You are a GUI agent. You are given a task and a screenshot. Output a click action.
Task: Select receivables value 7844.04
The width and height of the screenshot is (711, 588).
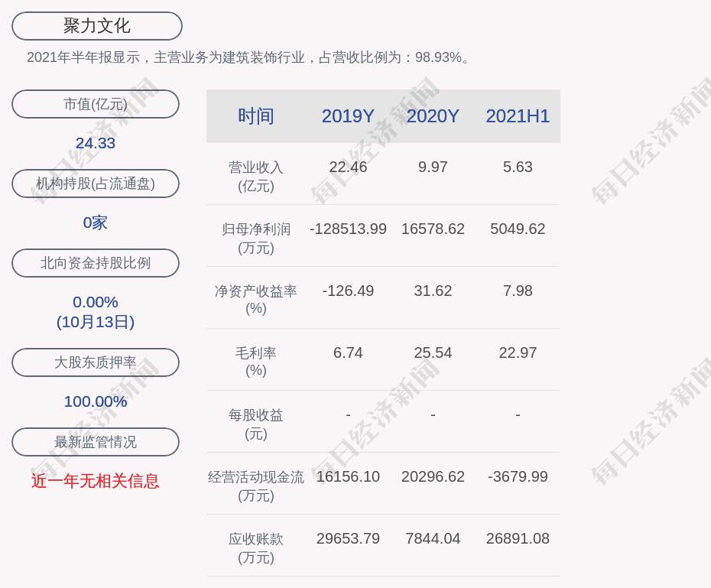click(x=433, y=538)
